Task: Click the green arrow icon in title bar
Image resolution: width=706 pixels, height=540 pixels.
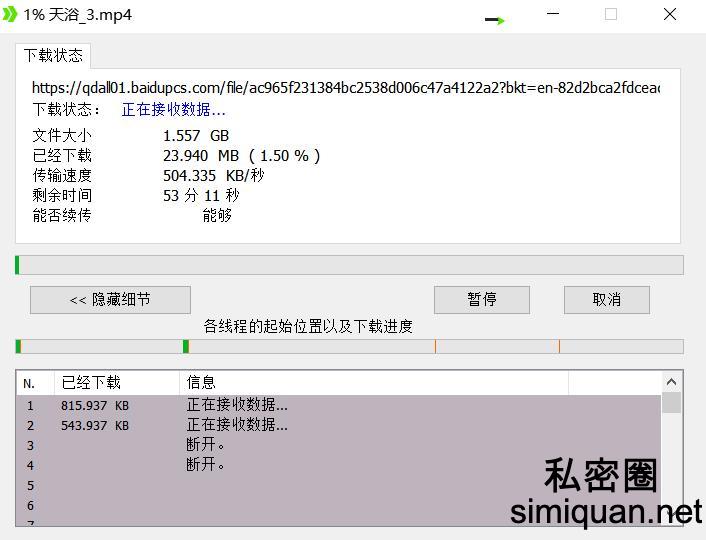Action: 495,19
